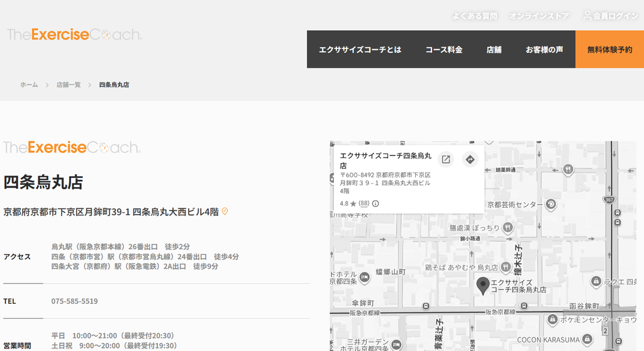Open エクササイズコーチとは menu item
644x351 pixels.
click(360, 49)
